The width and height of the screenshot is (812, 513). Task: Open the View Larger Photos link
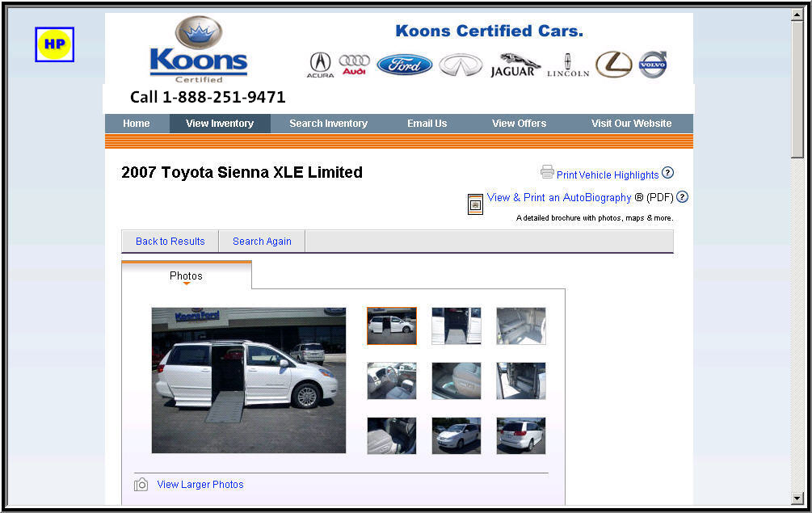[200, 485]
